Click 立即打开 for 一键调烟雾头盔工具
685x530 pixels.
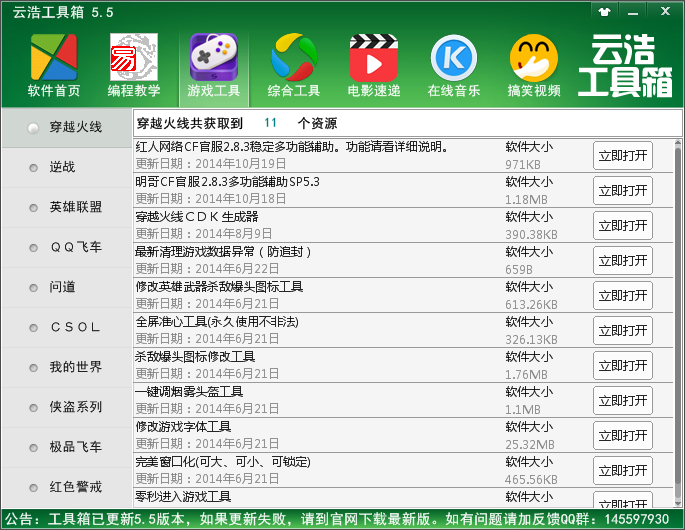pos(623,400)
